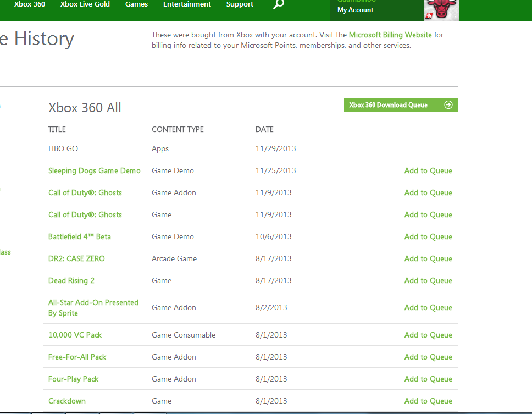This screenshot has height=414, width=532.
Task: Open the Bulls avatar profile picture
Action: (442, 10)
